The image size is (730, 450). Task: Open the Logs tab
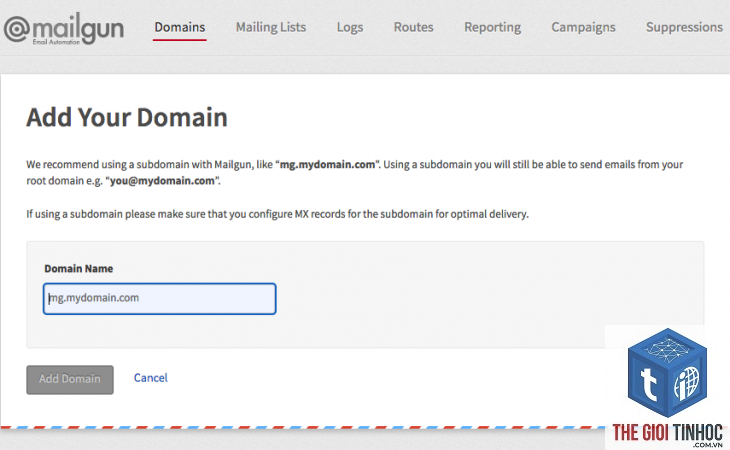[x=350, y=27]
